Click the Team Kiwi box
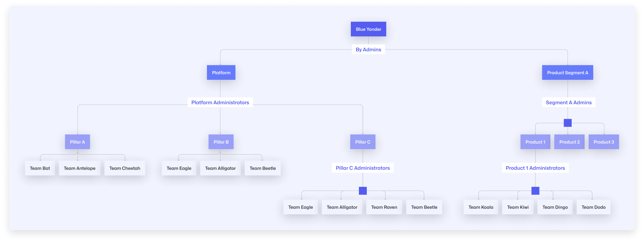644x242 pixels. [518, 207]
